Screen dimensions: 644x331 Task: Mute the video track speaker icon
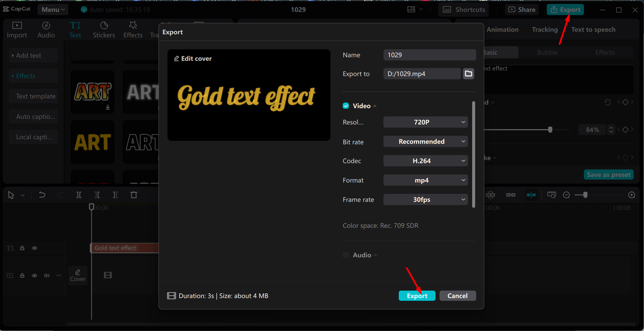click(47, 276)
